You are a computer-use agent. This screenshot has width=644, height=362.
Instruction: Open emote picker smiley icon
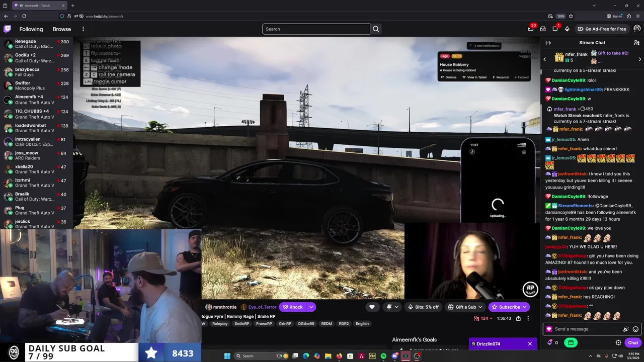pos(635,329)
